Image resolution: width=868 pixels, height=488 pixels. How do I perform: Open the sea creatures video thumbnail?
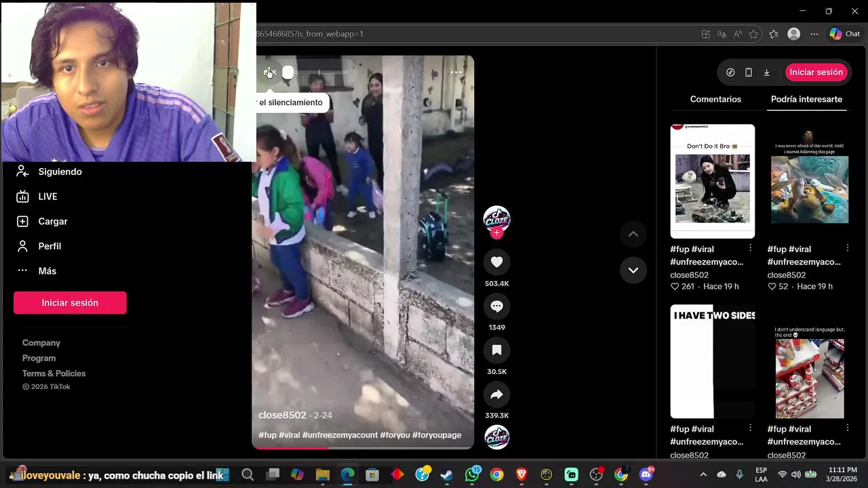pyautogui.click(x=809, y=181)
